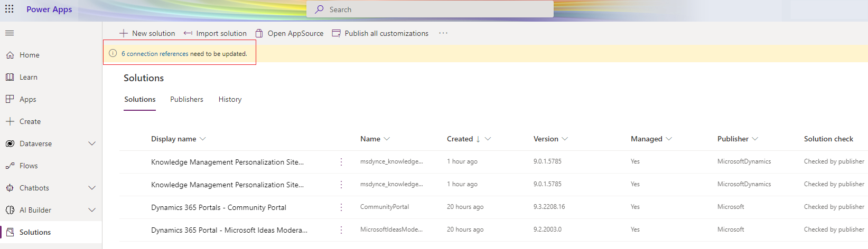Screen dimensions: 868x249
Task: Click Import solution in the command bar
Action: (216, 33)
